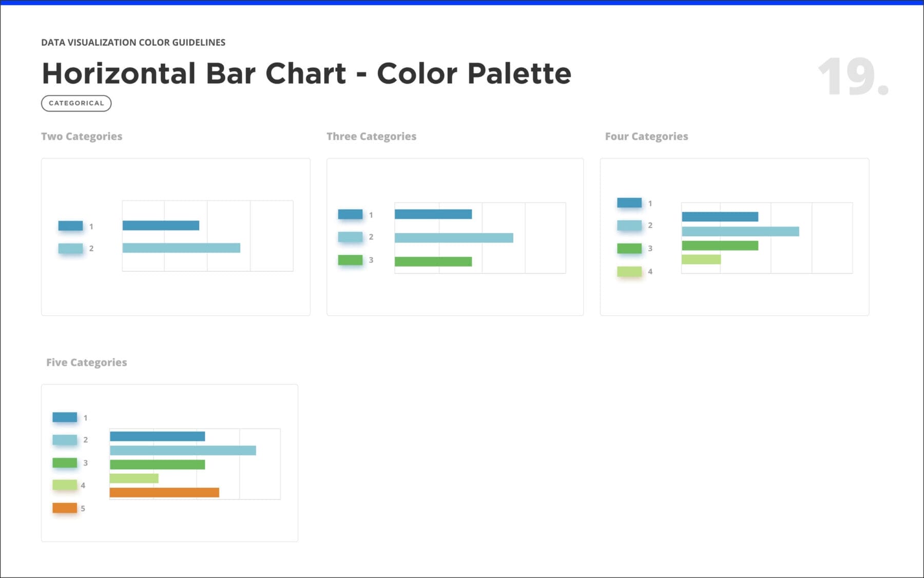The height and width of the screenshot is (578, 924).
Task: Pick dark blue legend swatch in Four Categories
Action: point(629,202)
